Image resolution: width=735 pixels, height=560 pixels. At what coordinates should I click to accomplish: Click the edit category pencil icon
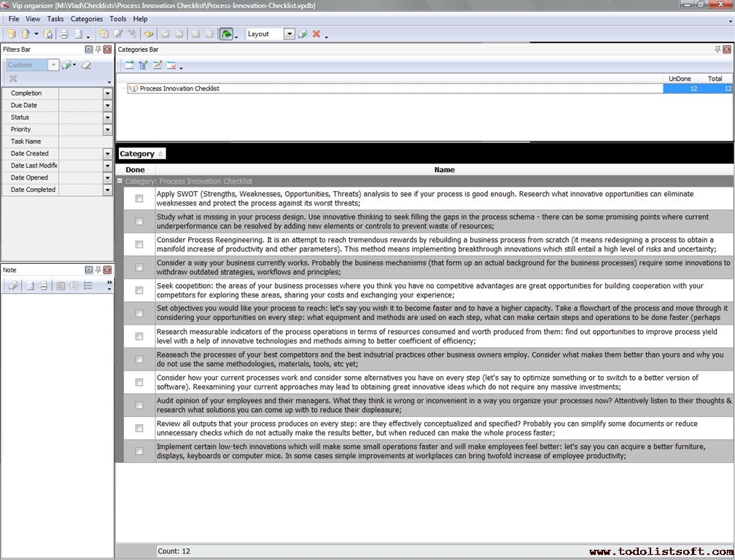[x=157, y=66]
